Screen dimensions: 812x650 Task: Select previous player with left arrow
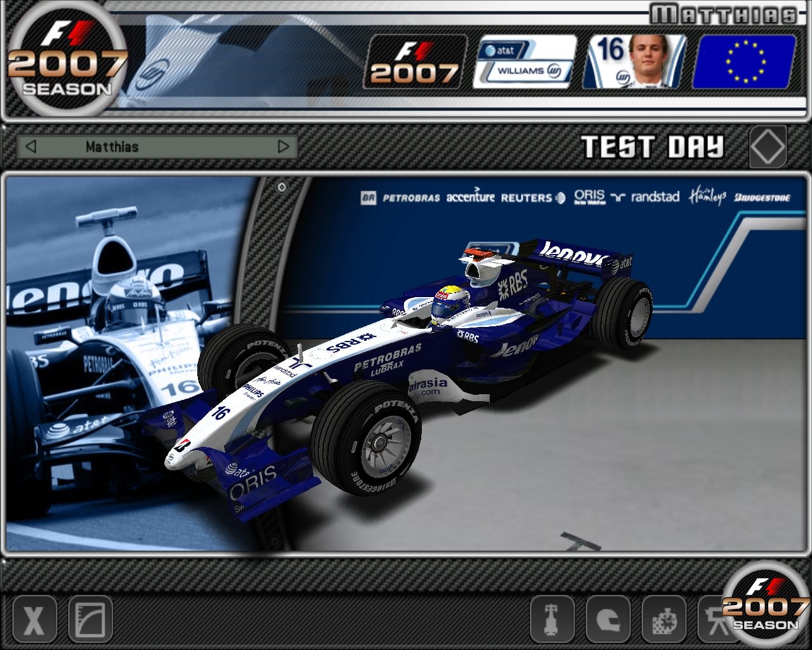pos(30,147)
